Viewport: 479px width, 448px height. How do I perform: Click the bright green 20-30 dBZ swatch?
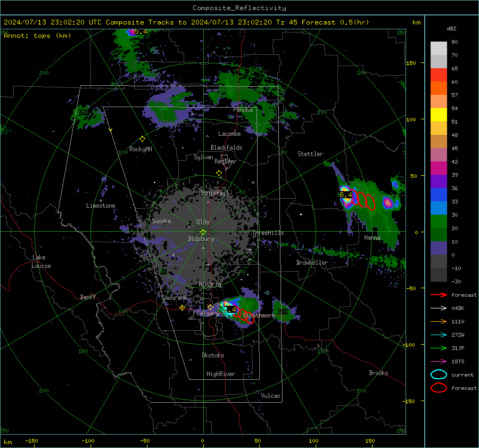tap(439, 222)
